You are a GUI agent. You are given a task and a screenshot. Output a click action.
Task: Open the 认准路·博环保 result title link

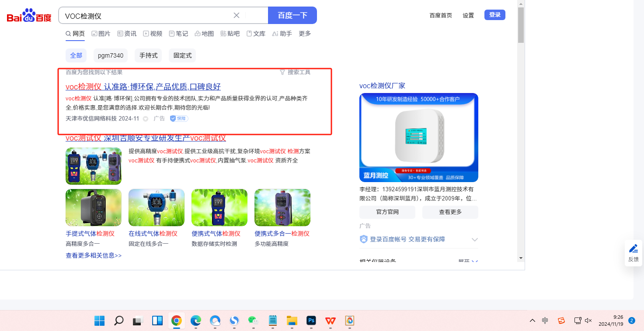tap(143, 86)
